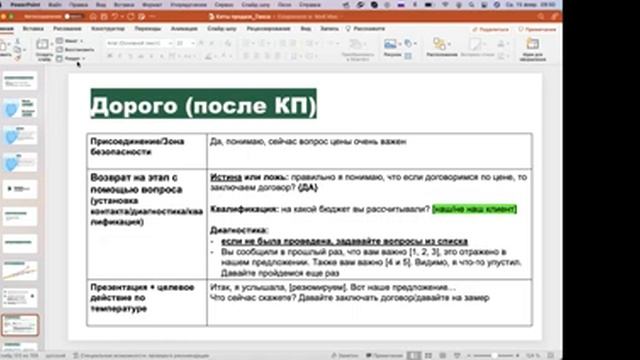The width and height of the screenshot is (640, 360).
Task: Click the Cut scissors icon
Action: click(18, 42)
